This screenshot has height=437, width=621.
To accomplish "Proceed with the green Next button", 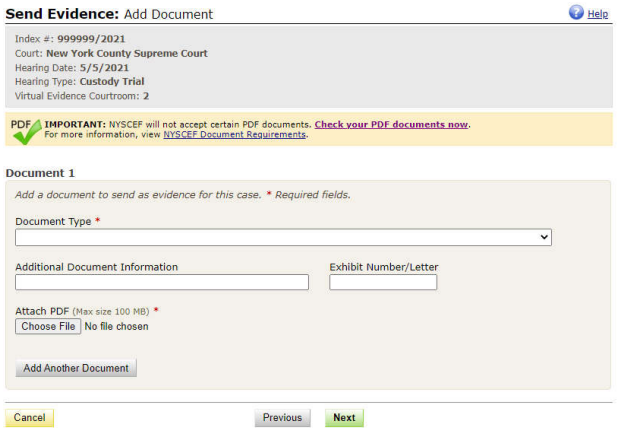I will click(344, 418).
